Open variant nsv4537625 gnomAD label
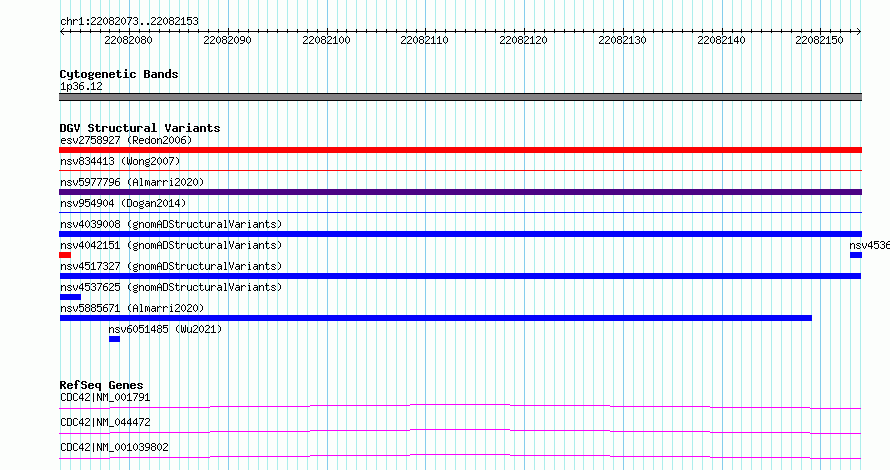The image size is (890, 470). (x=171, y=287)
